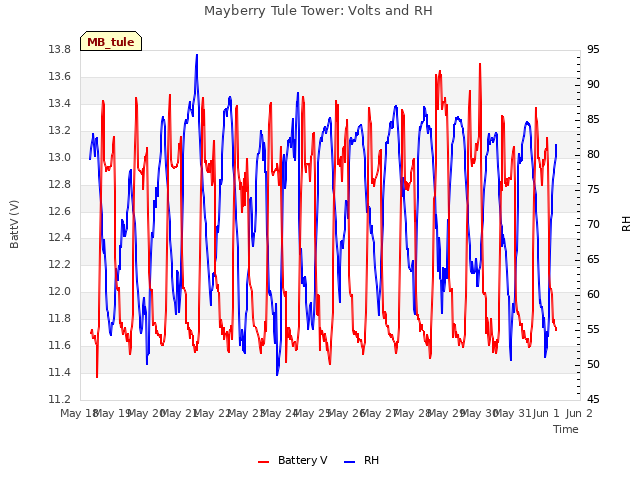Click the May 28 date label
This screenshot has height=480, width=640.
coord(412,413)
